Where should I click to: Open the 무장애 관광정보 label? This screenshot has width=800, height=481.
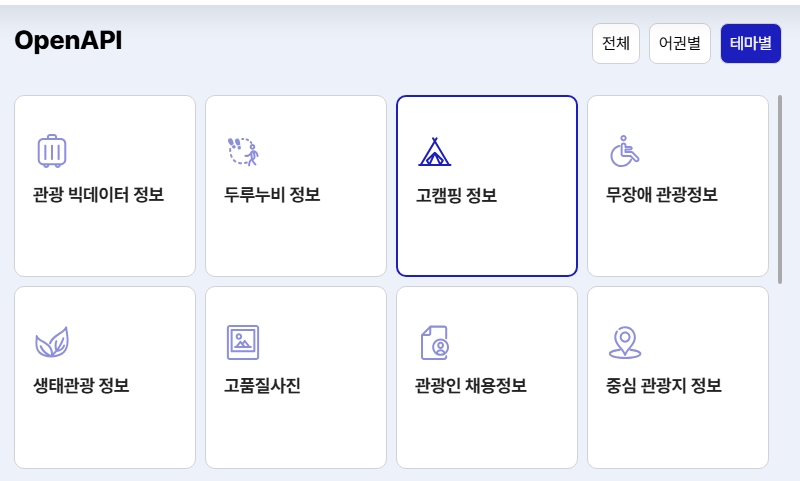[662, 194]
